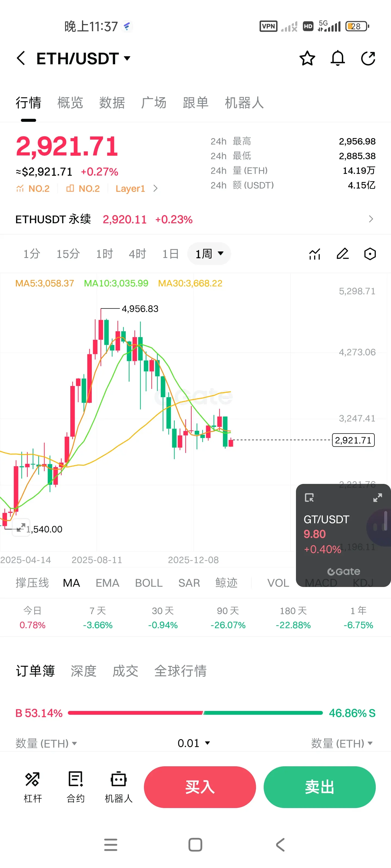Switch to 数据 tab
Image resolution: width=391 pixels, height=868 pixels.
112,103
